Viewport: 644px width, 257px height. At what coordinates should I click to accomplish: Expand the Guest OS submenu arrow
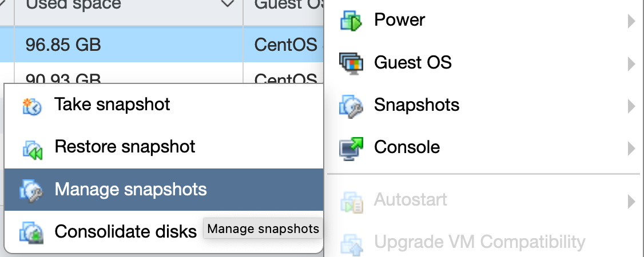(x=631, y=63)
